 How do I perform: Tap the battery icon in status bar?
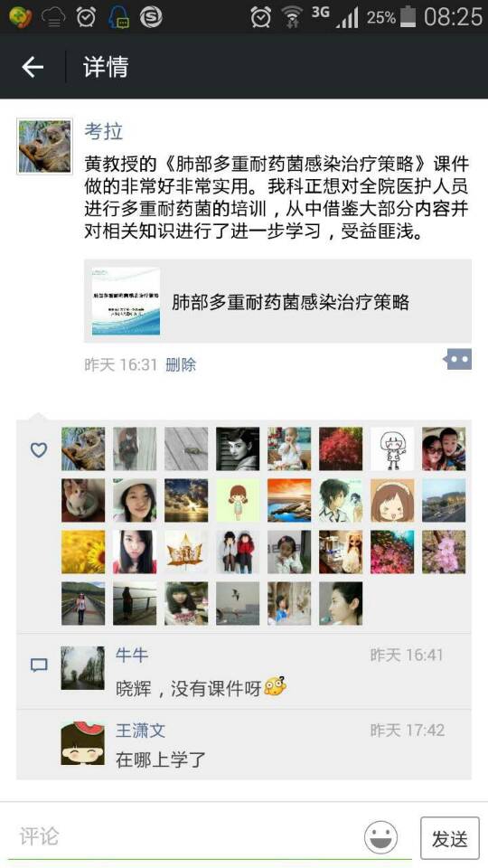[408, 16]
